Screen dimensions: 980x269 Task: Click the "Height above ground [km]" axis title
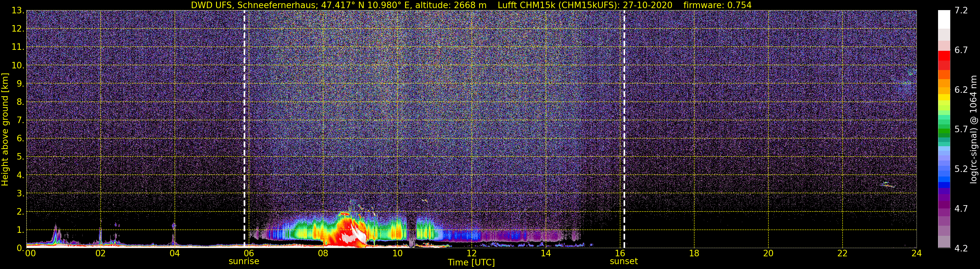pos(5,129)
